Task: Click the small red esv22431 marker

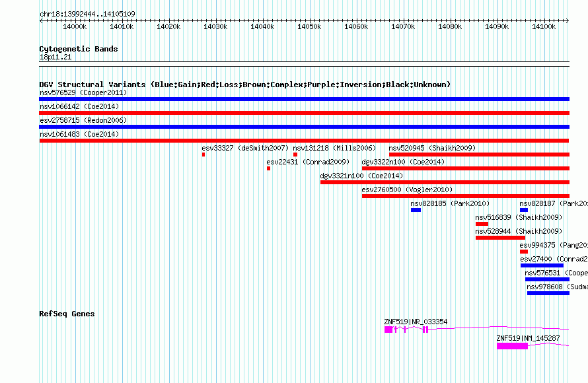Action: click(x=268, y=168)
